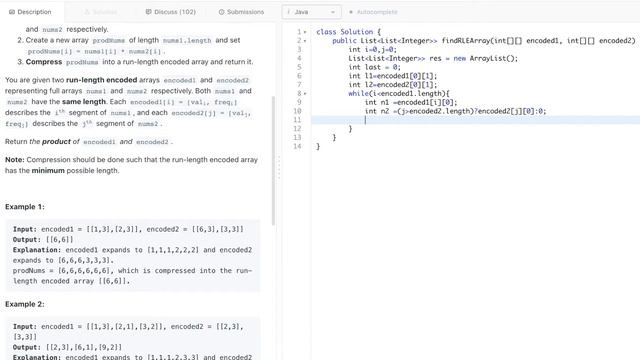The height and width of the screenshot is (360, 640).
Task: Click the 'nums1.length' inline code
Action: [187, 40]
